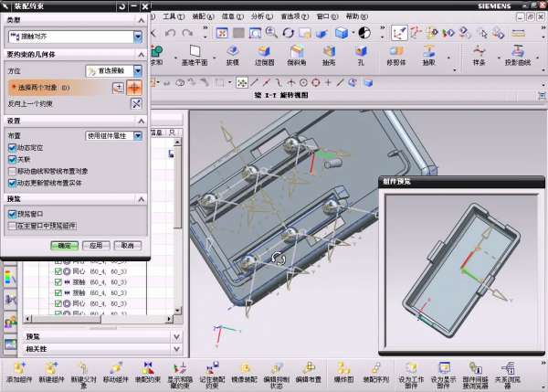The image size is (548, 392).
Task: Enable the 移动曲线和管线布置对象 checkbox
Action: tap(12, 171)
